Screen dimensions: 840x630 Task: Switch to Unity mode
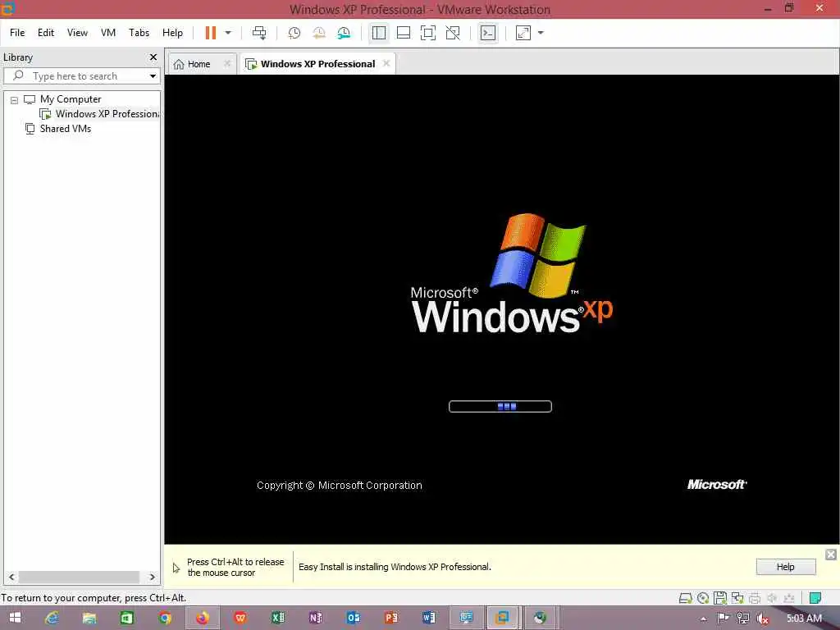[x=453, y=33]
